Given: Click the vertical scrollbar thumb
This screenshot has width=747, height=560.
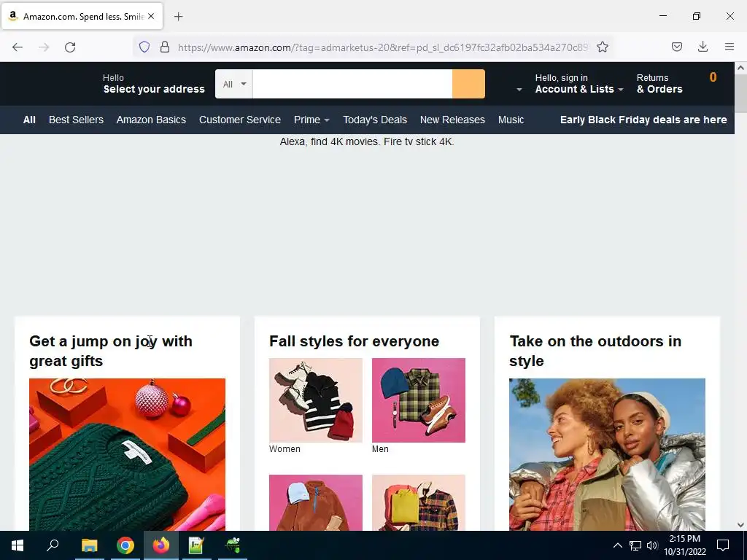Looking at the screenshot, I should 741,93.
